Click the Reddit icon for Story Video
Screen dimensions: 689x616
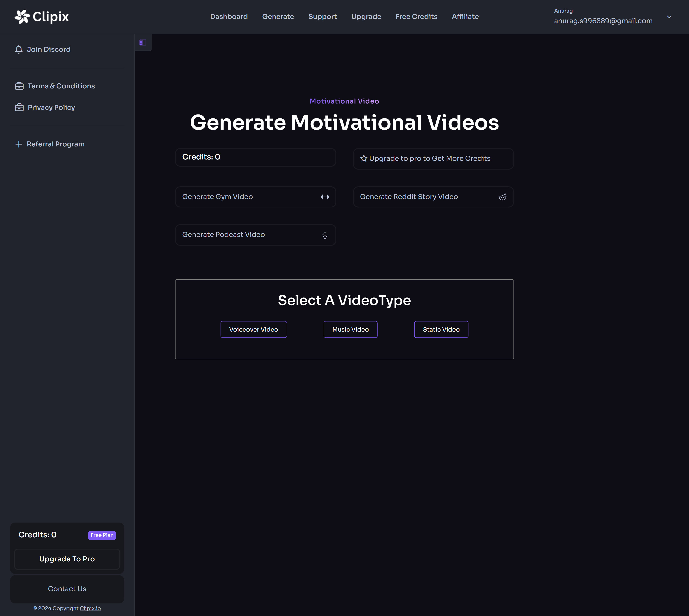503,197
